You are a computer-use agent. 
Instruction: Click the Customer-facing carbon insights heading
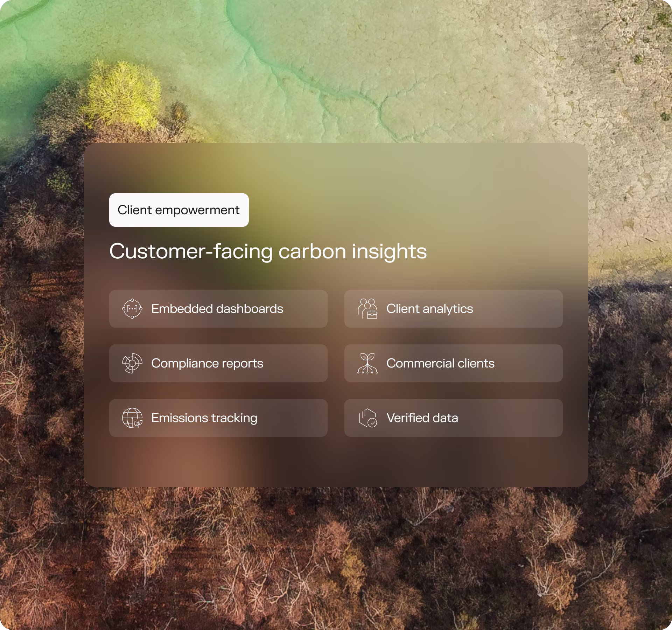click(x=268, y=251)
